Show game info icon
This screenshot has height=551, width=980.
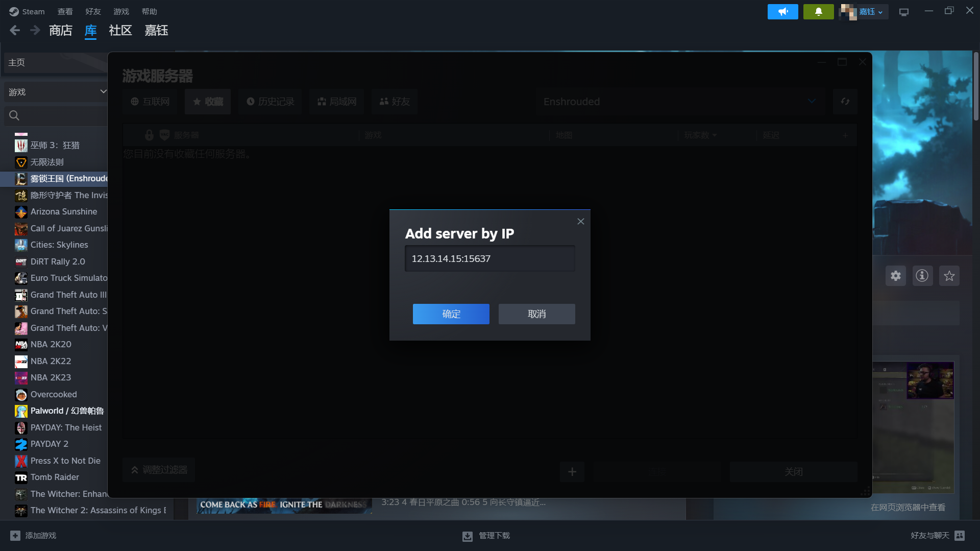pos(922,276)
